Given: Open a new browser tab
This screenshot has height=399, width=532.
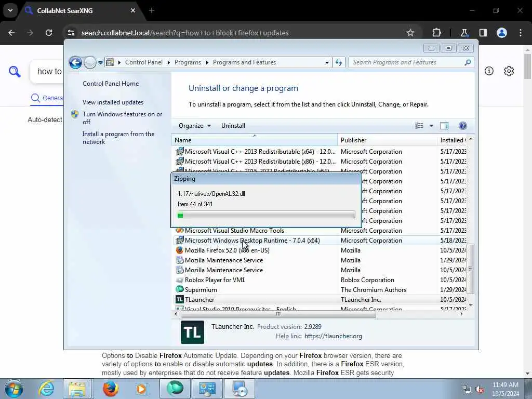Looking at the screenshot, I should coord(152,10).
